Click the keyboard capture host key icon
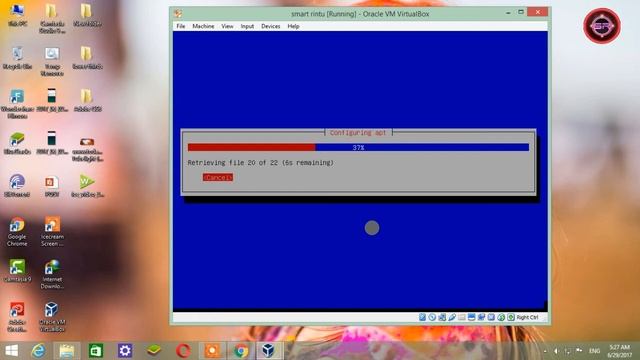The image size is (640, 360). [x=511, y=317]
